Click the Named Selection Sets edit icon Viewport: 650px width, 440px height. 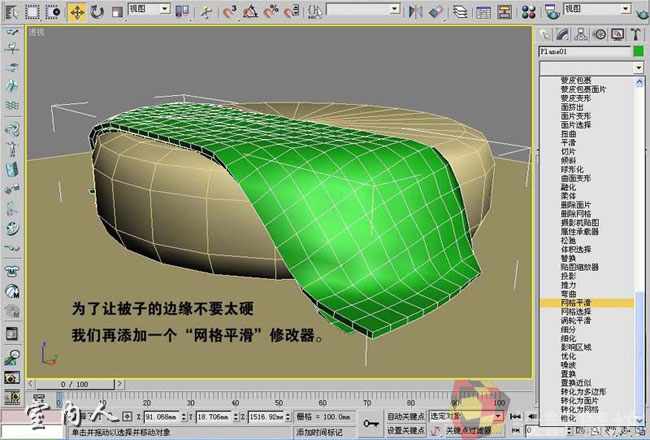(315, 11)
